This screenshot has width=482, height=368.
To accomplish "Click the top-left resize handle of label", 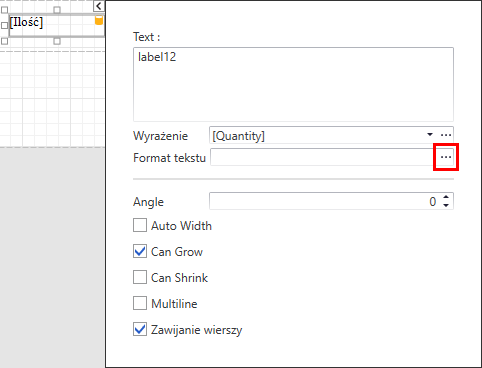I will 4,10.
